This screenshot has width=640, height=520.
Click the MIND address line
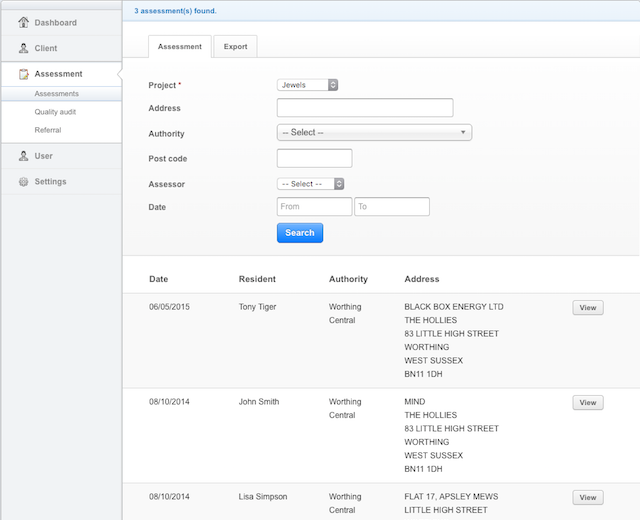click(415, 402)
